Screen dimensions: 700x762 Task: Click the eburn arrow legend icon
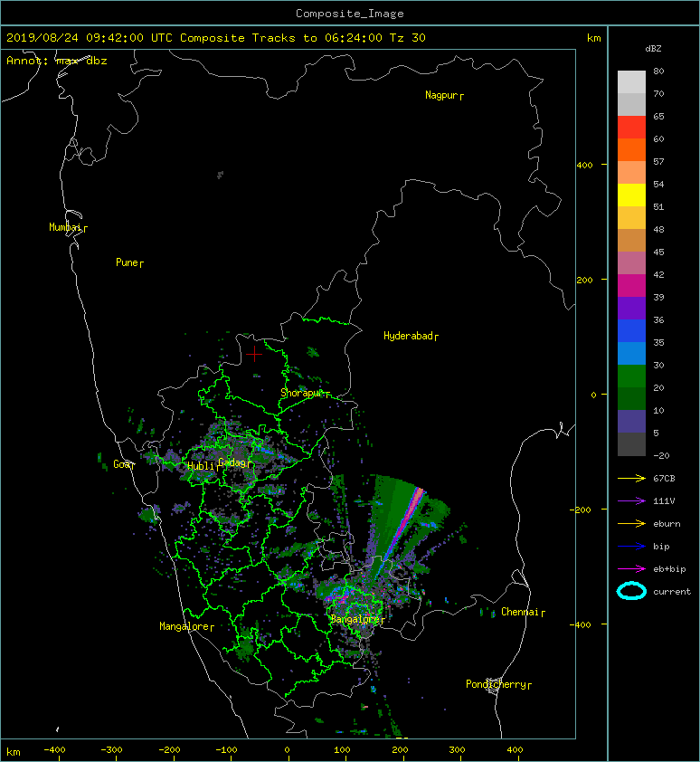(631, 524)
